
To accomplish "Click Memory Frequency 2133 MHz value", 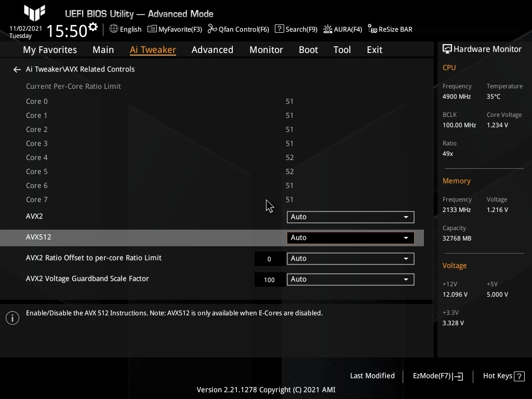I will point(456,210).
